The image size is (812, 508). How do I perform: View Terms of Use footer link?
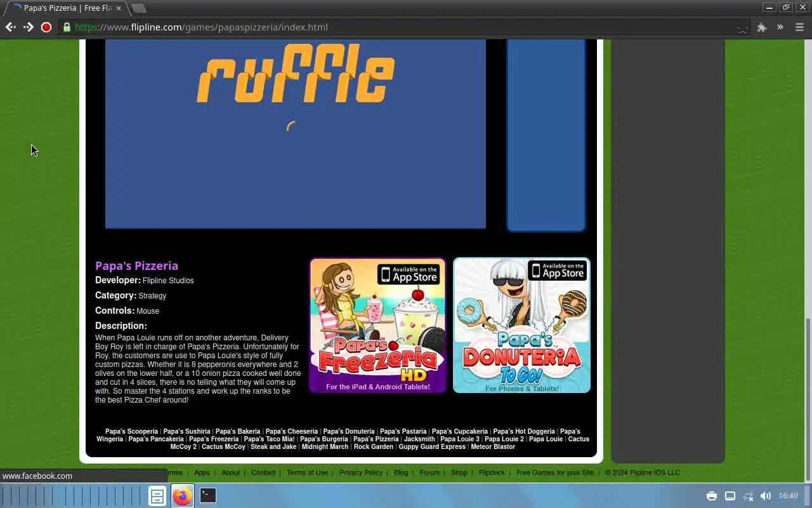307,472
